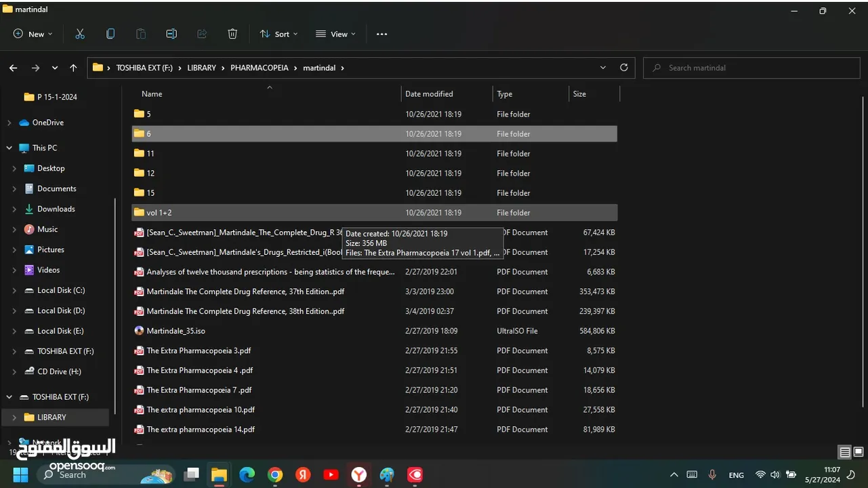This screenshot has width=868, height=488.
Task: Open recent locations dropdown arrow
Action: pyautogui.click(x=55, y=68)
